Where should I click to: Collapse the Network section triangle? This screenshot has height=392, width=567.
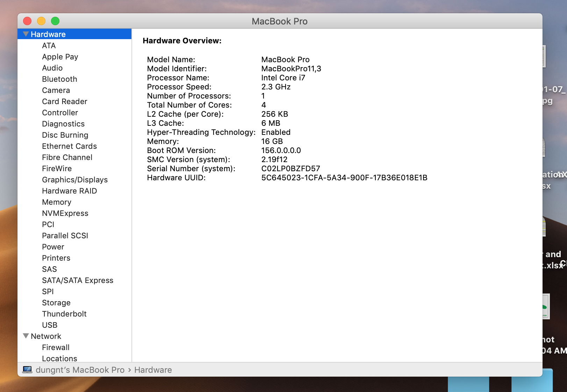(x=26, y=336)
